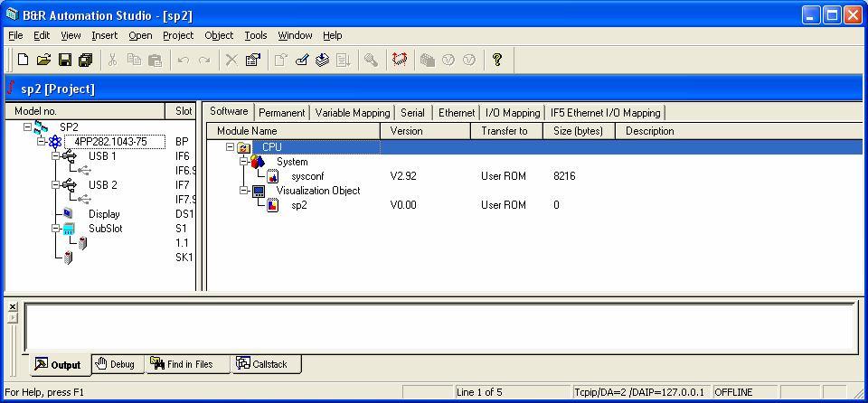Click the SP2 root network icon
868x403 pixels.
point(41,127)
